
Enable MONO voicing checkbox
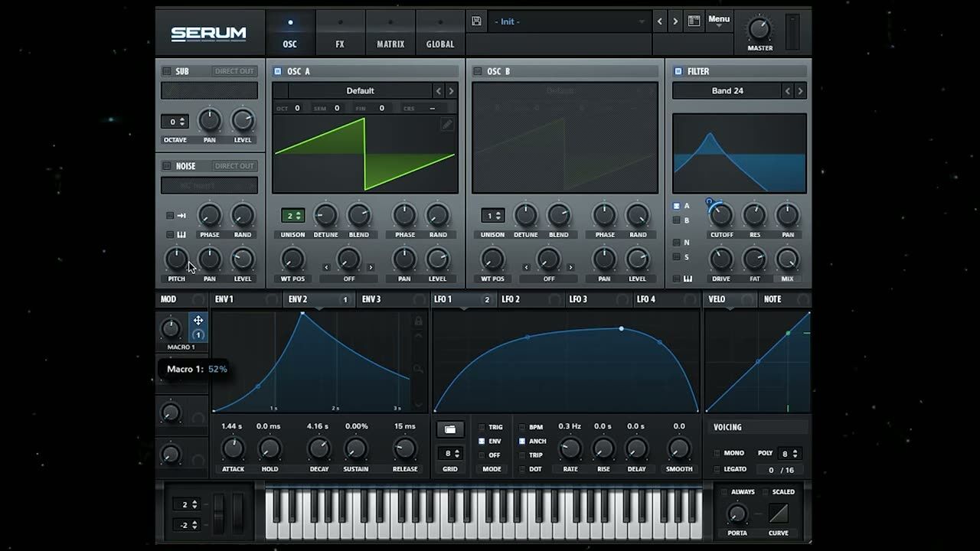point(717,453)
